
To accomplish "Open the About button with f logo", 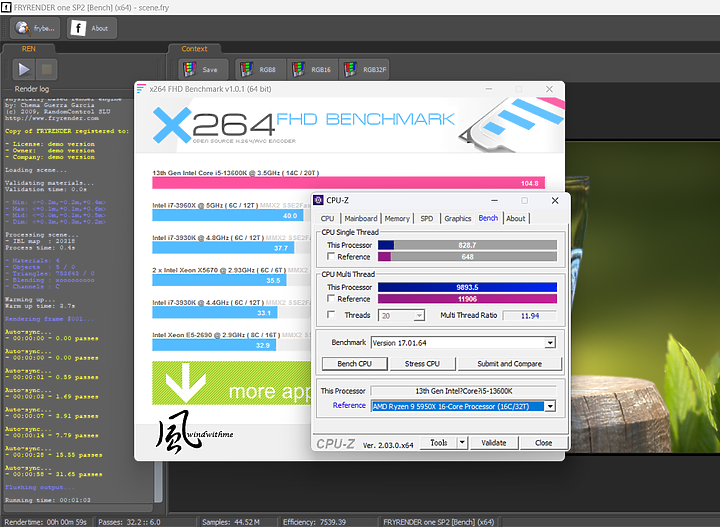I will (x=91, y=28).
